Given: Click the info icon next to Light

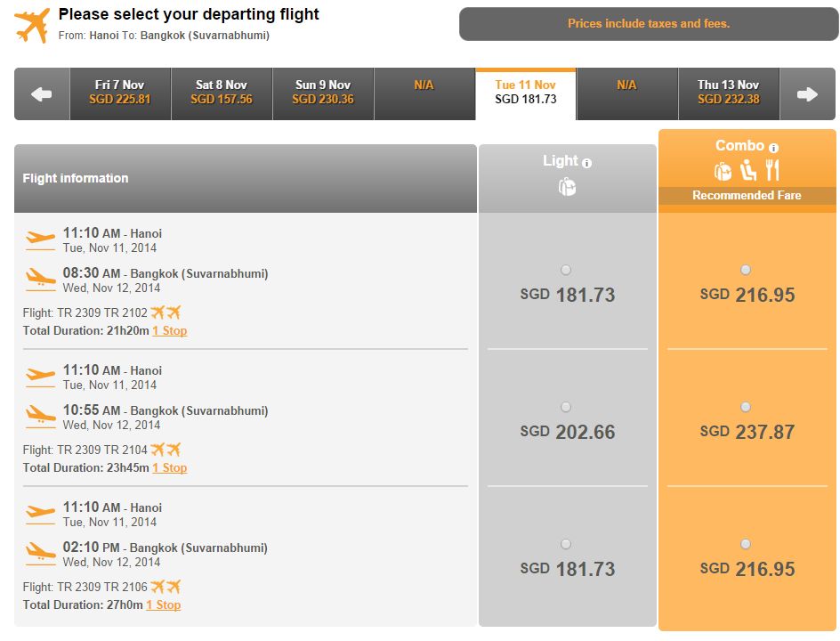Looking at the screenshot, I should pos(586,163).
